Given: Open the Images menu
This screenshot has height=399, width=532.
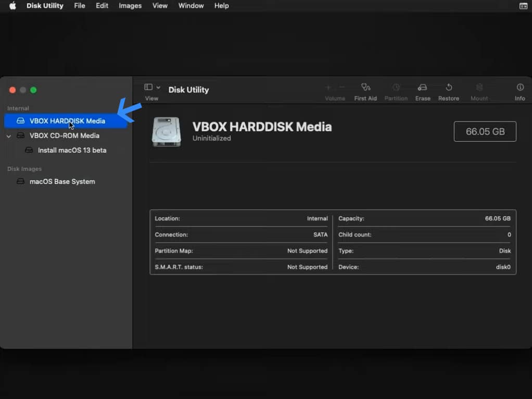Looking at the screenshot, I should pyautogui.click(x=130, y=6).
